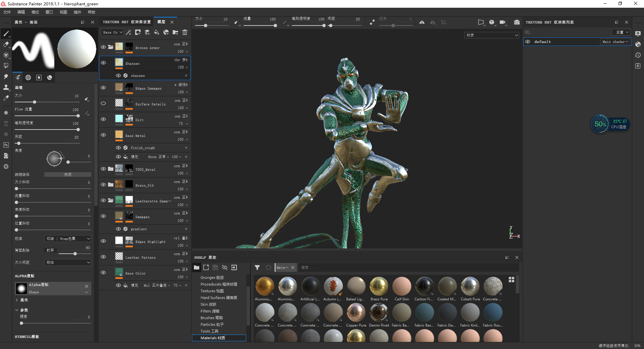This screenshot has height=349, width=644.
Task: Toggle symmetry in the top toolbar
Action: [422, 22]
